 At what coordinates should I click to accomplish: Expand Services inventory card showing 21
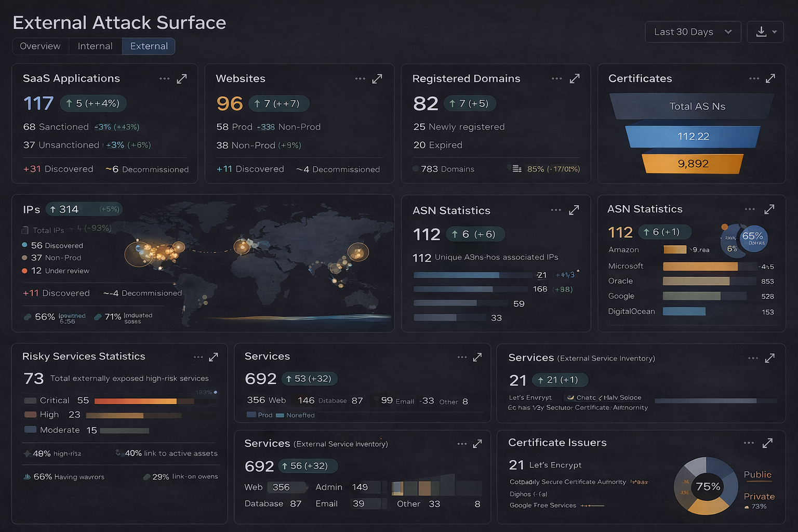click(770, 358)
